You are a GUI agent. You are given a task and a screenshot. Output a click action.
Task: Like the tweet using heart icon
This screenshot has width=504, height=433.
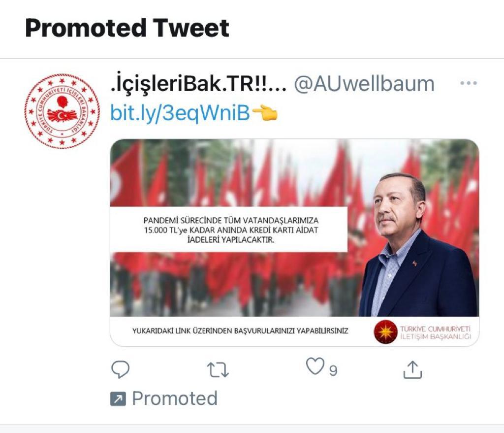315,366
